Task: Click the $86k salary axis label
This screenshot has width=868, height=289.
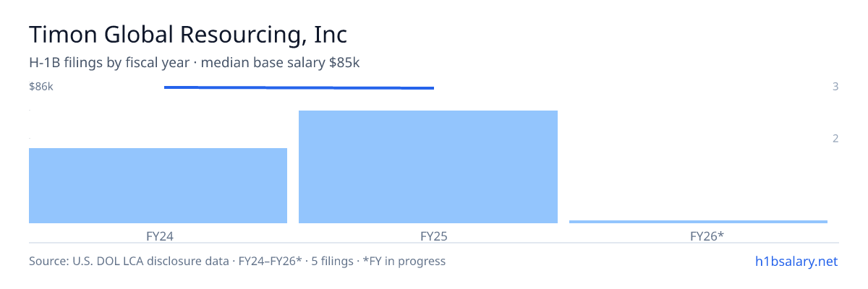Action: (41, 87)
